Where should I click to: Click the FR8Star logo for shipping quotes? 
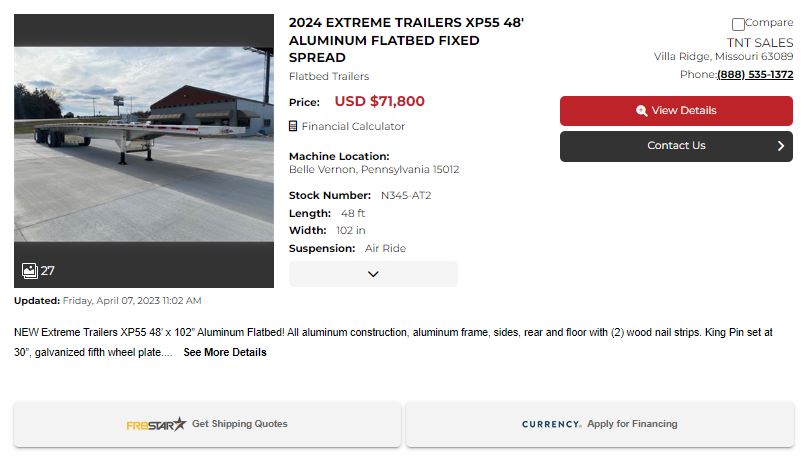pyautogui.click(x=156, y=424)
